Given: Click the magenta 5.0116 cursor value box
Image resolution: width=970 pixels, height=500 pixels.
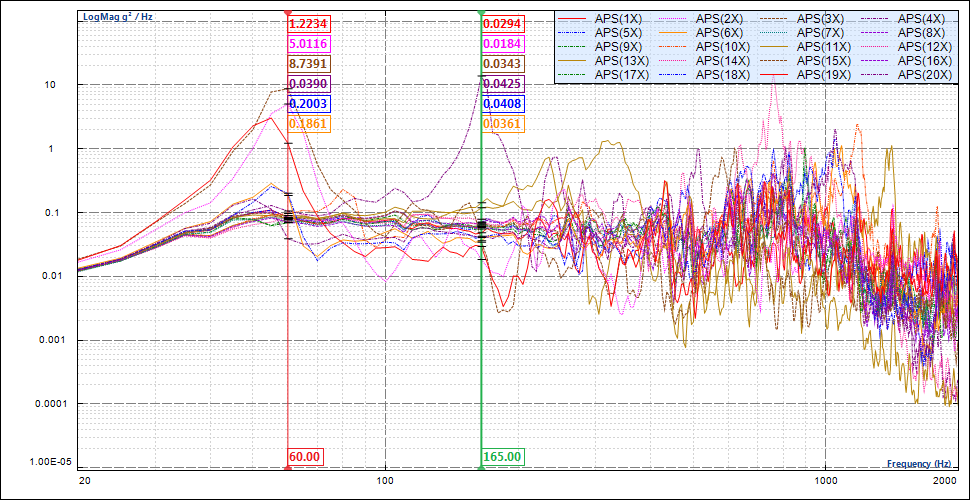Looking at the screenshot, I should click(x=308, y=44).
